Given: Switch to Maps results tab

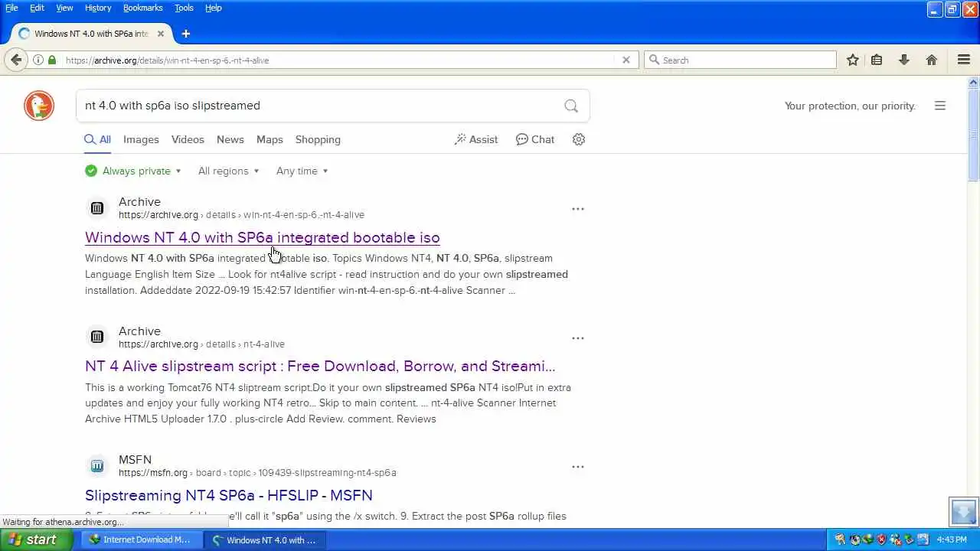Looking at the screenshot, I should click(269, 139).
